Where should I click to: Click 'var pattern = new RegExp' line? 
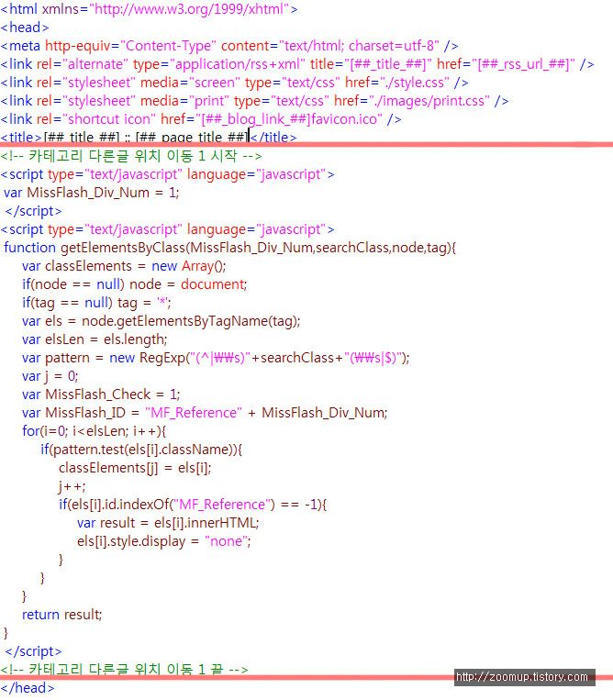216,358
